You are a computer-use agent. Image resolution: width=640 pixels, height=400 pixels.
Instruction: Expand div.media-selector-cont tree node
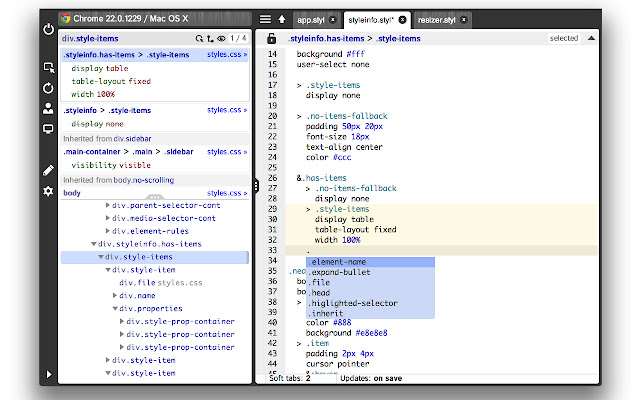pos(108,218)
